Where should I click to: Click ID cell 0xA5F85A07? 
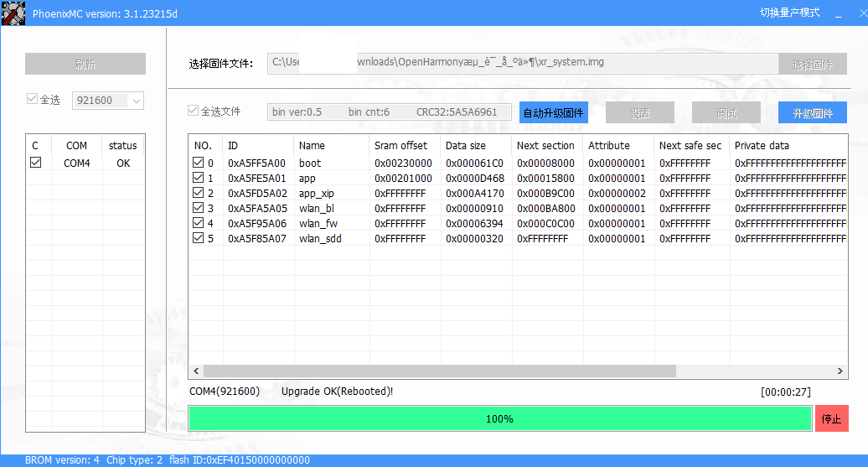pyautogui.click(x=257, y=238)
